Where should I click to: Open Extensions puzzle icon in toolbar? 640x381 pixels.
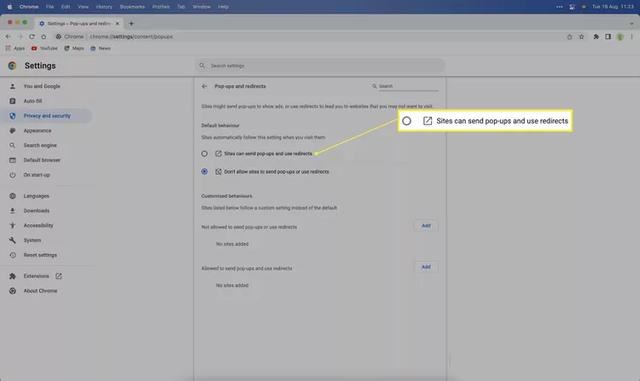pyautogui.click(x=596, y=36)
